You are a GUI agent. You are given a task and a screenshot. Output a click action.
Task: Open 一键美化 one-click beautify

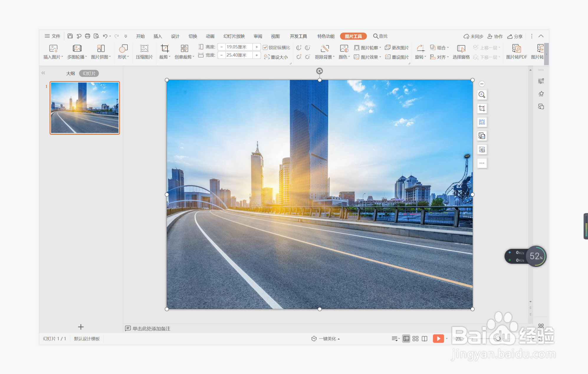click(326, 339)
